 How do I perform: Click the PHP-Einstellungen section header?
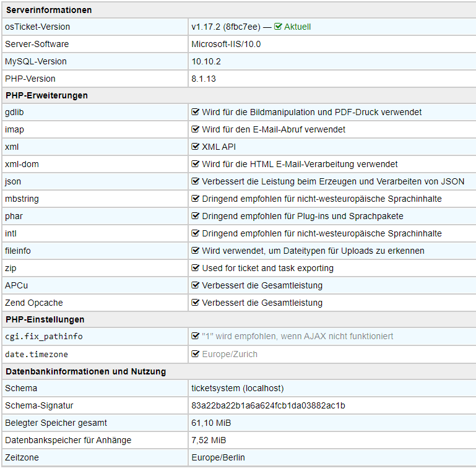45,319
